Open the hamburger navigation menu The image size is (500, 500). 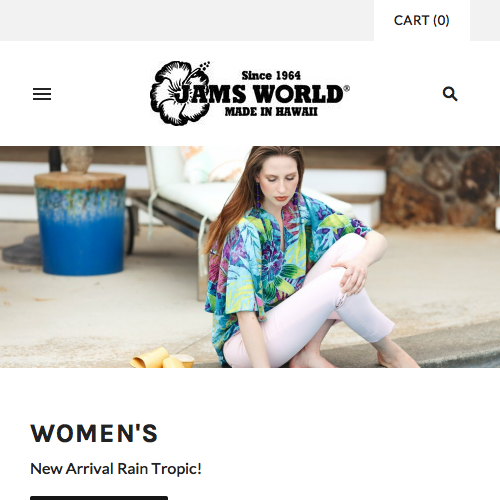coord(42,94)
